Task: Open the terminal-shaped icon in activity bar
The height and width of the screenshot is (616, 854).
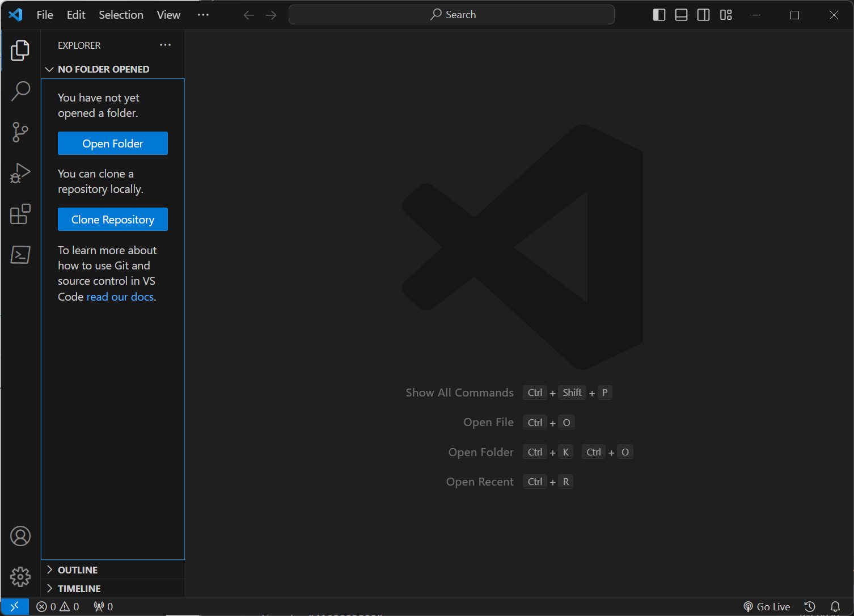Action: (x=20, y=255)
